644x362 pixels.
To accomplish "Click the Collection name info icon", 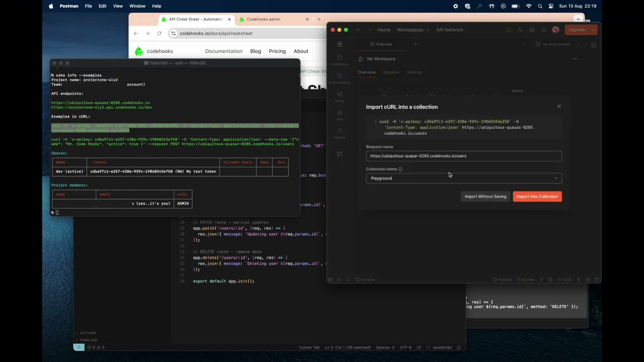I will 400,169.
